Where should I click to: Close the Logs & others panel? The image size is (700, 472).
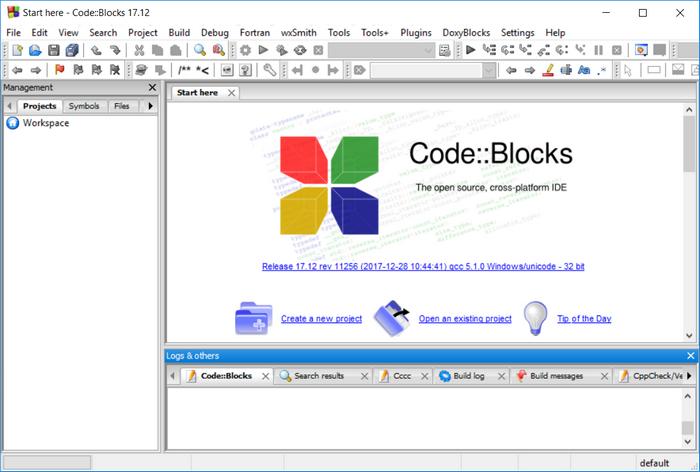pyautogui.click(x=691, y=356)
